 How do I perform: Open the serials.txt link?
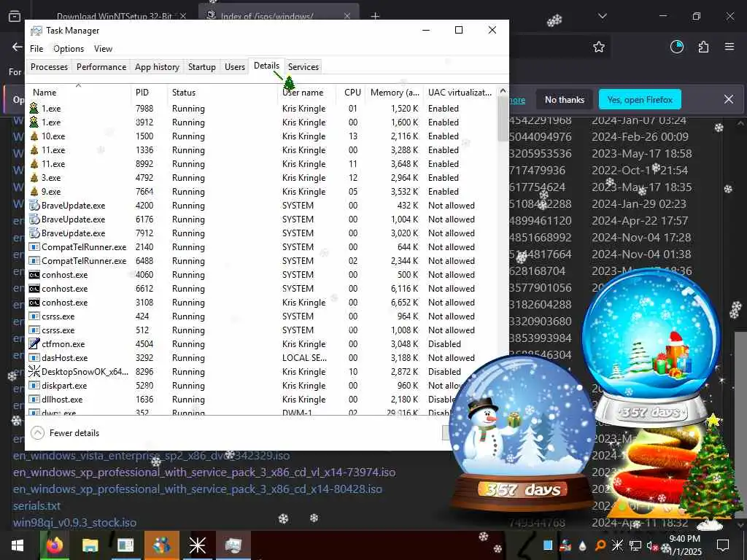[x=36, y=506]
